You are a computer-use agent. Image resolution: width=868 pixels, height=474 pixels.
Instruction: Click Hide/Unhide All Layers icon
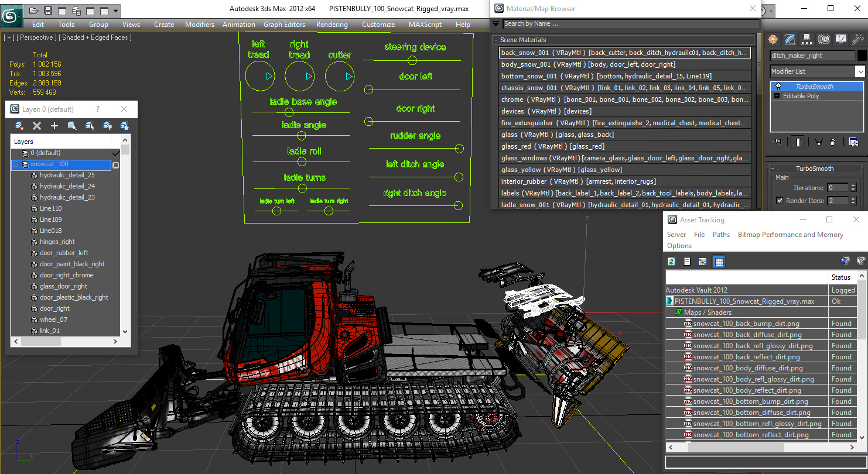click(107, 126)
